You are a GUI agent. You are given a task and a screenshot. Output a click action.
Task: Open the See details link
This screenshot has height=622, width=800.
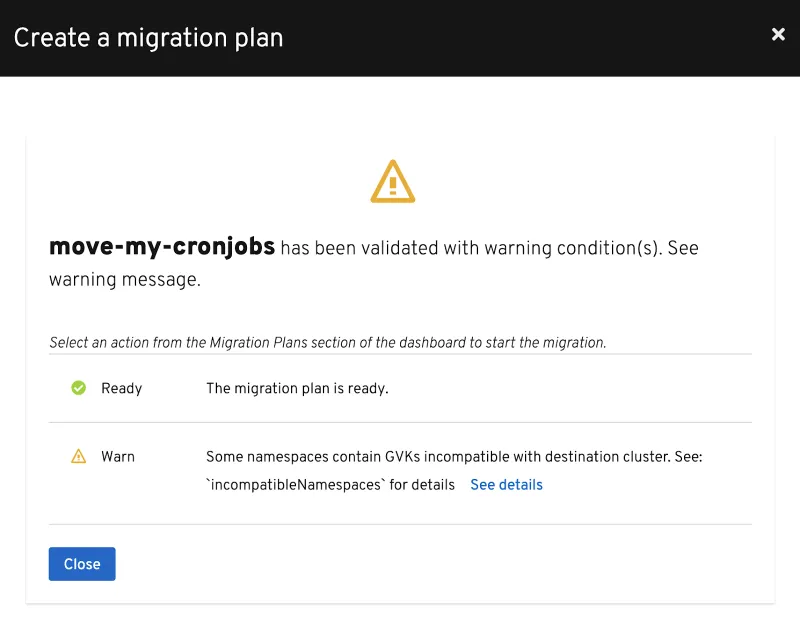click(506, 485)
